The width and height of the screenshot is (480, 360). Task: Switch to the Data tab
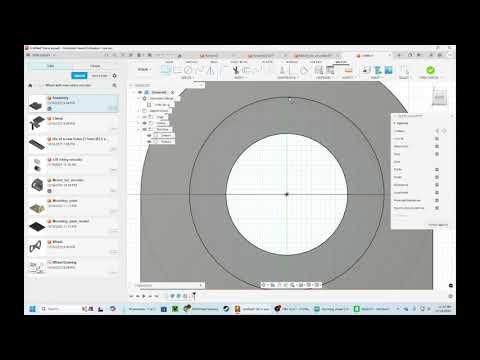[50, 66]
